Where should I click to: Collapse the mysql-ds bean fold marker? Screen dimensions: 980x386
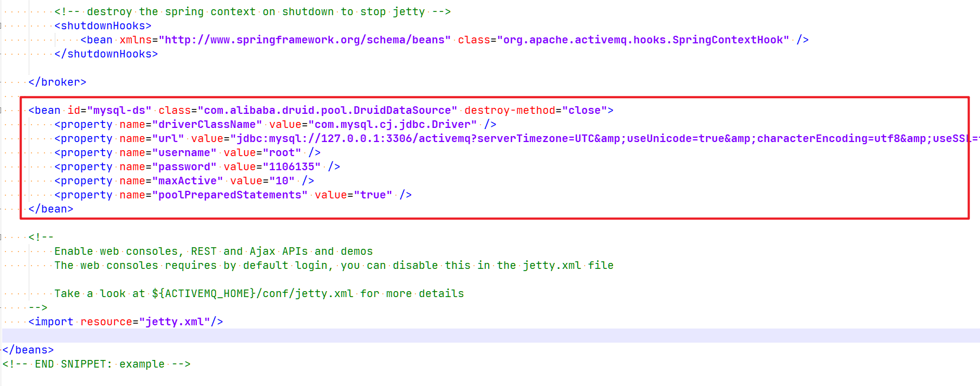[x=2, y=110]
